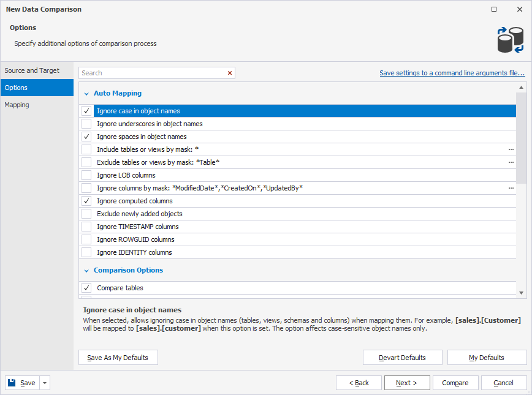Click the Devart Defaults button
The image size is (532, 395).
pyautogui.click(x=402, y=357)
